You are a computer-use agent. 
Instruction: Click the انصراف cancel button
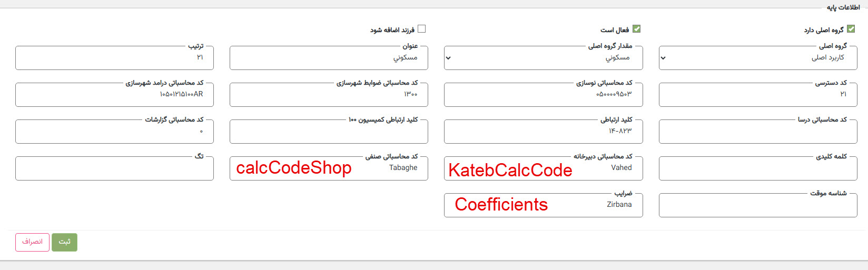pyautogui.click(x=32, y=242)
